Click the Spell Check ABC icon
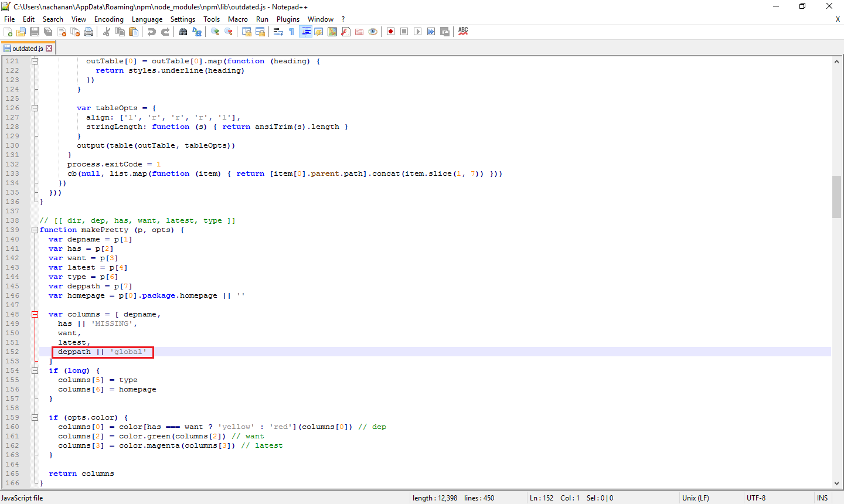The image size is (844, 504). point(463,32)
